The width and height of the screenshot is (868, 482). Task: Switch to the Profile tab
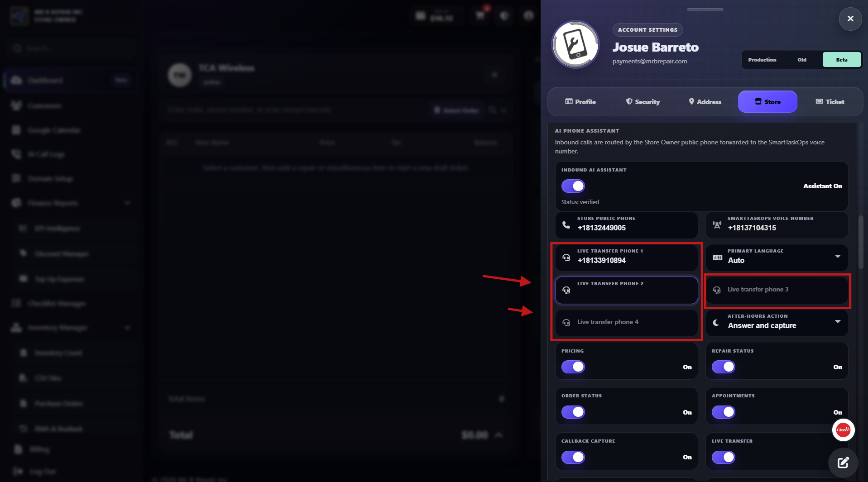[580, 102]
